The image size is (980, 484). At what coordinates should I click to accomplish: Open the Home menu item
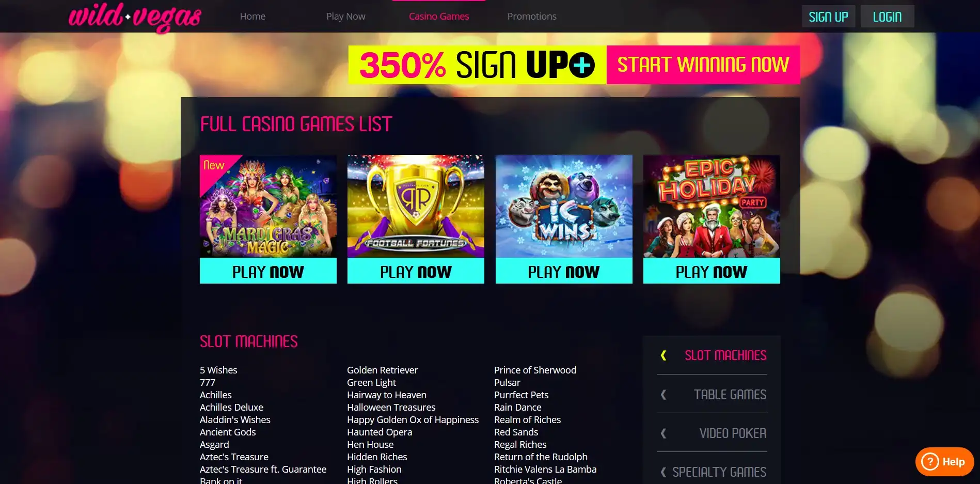(252, 17)
